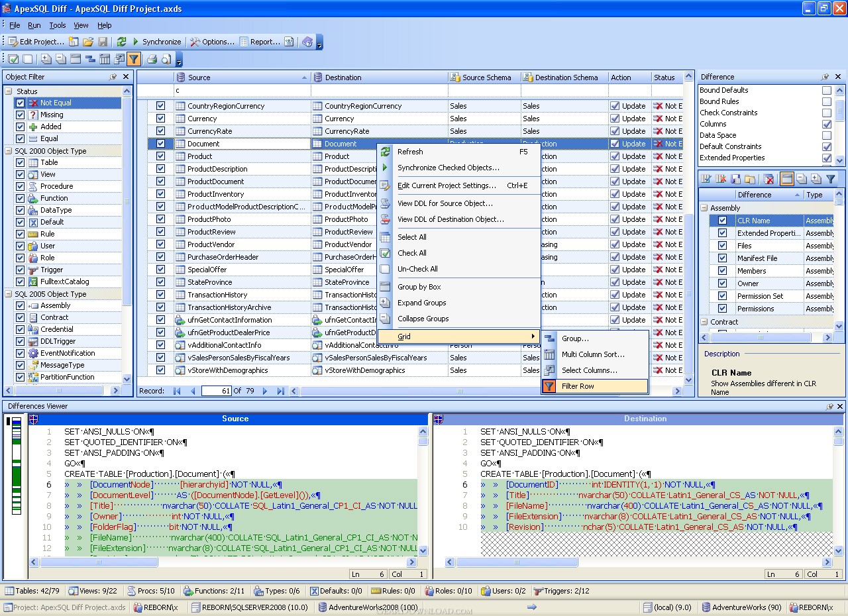Click the green Refresh comparison icon
Screen dimensions: 848x616
121,42
